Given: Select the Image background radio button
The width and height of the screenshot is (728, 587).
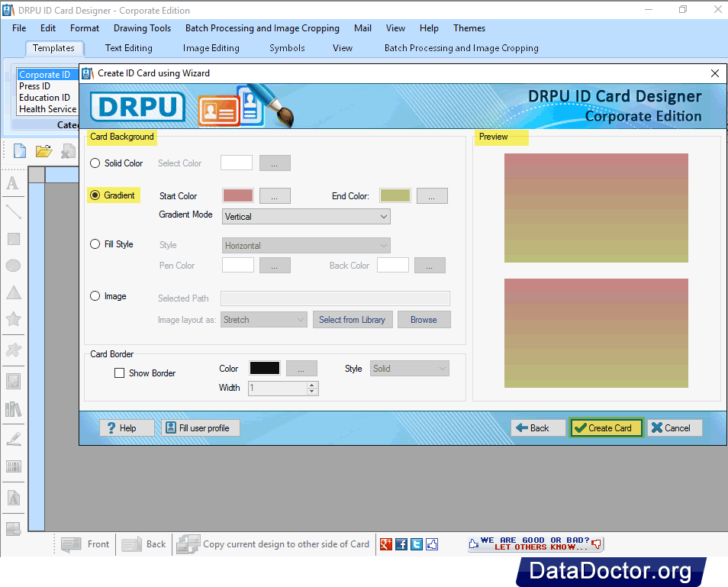Looking at the screenshot, I should coord(95,296).
